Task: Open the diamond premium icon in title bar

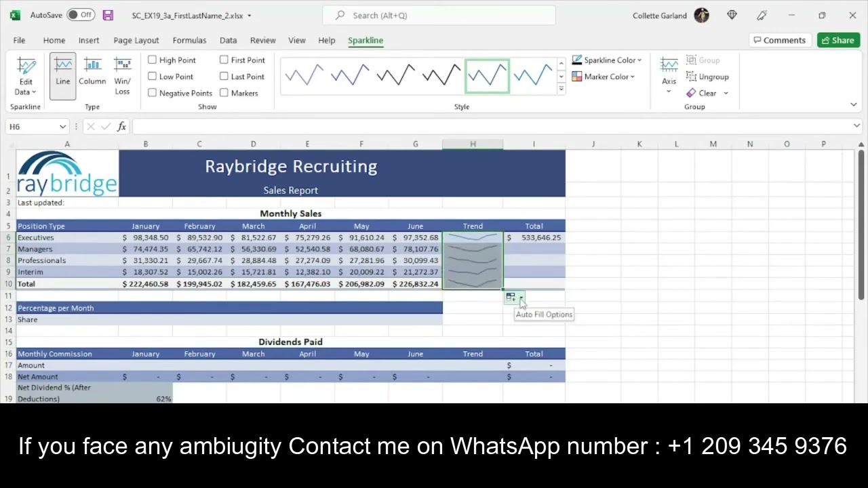Action: 732,15
